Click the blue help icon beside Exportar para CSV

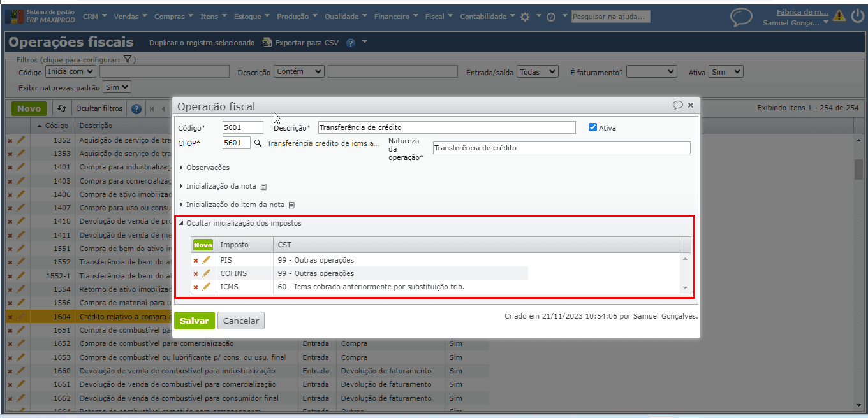point(351,43)
